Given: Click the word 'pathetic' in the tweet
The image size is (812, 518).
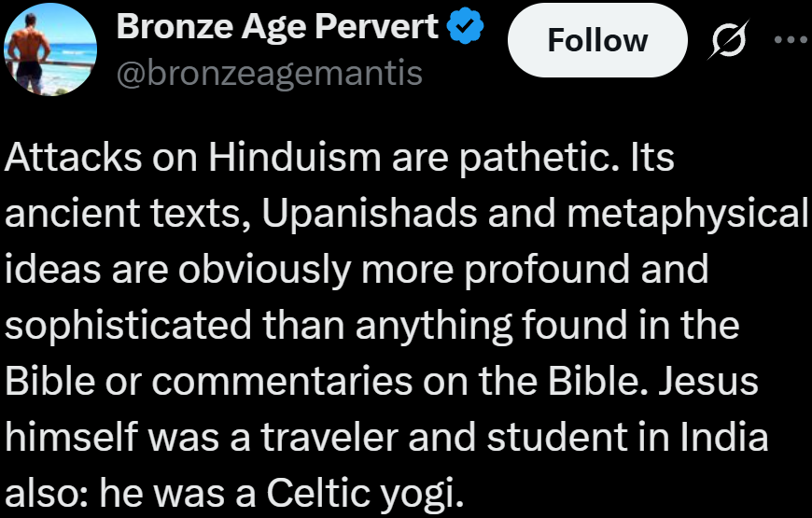Looking at the screenshot, I should (x=540, y=158).
